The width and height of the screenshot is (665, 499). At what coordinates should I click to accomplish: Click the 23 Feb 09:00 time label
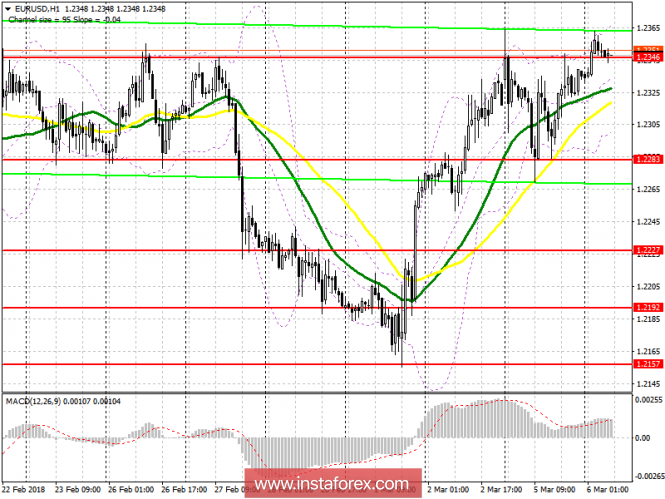click(x=78, y=490)
